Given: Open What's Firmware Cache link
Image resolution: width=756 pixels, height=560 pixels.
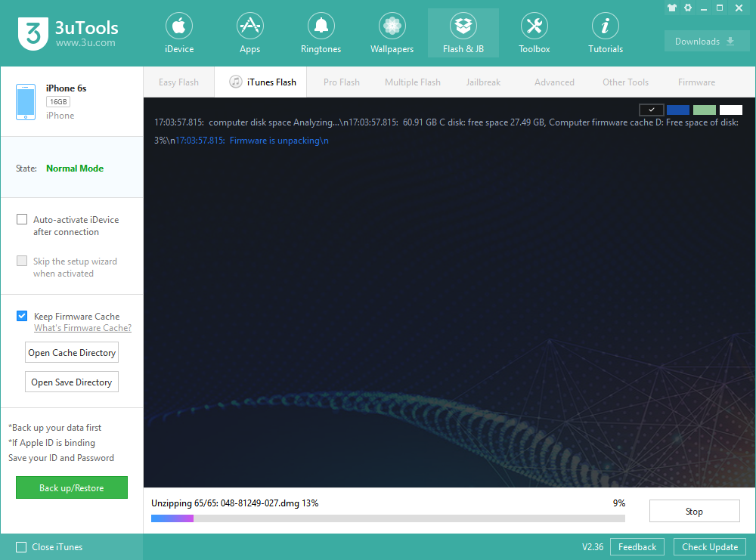Looking at the screenshot, I should point(82,328).
